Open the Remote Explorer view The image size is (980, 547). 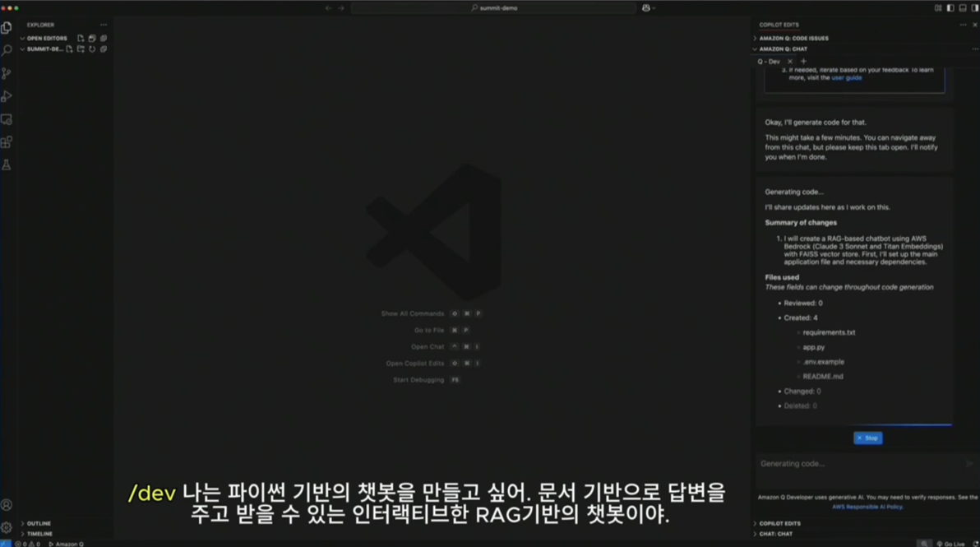pos(7,119)
